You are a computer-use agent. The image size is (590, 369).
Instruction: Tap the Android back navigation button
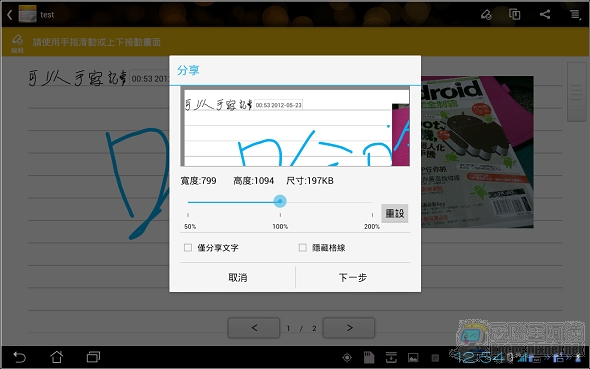(19, 357)
